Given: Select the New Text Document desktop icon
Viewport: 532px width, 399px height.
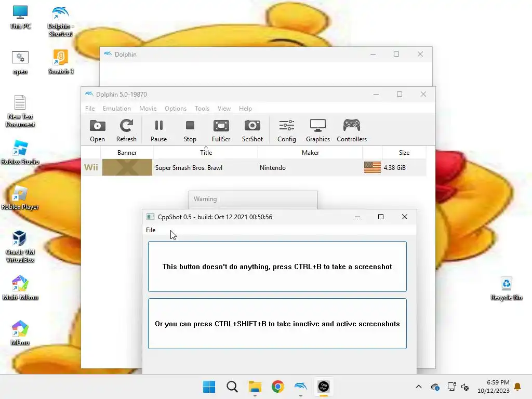Looking at the screenshot, I should (20, 111).
